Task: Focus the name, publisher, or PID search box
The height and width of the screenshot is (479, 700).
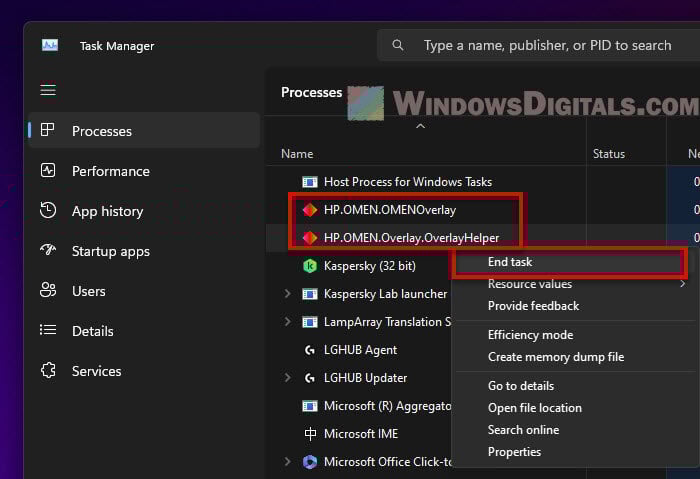Action: click(x=538, y=45)
